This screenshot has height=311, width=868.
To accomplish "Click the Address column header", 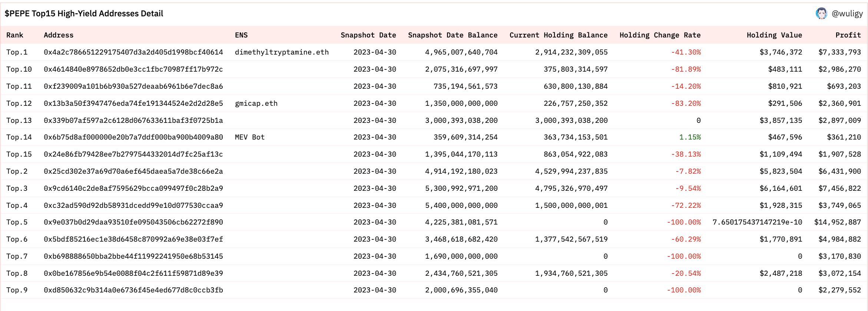I will [59, 35].
